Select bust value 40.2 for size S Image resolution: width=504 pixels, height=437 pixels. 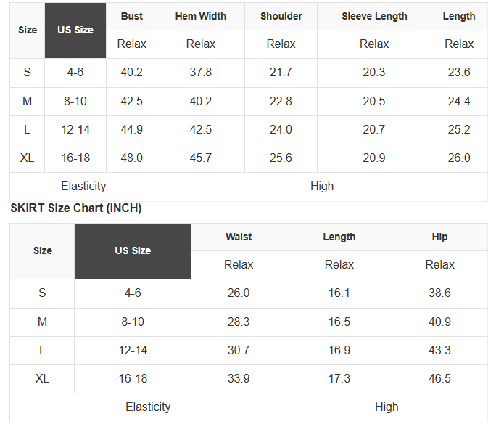131,72
